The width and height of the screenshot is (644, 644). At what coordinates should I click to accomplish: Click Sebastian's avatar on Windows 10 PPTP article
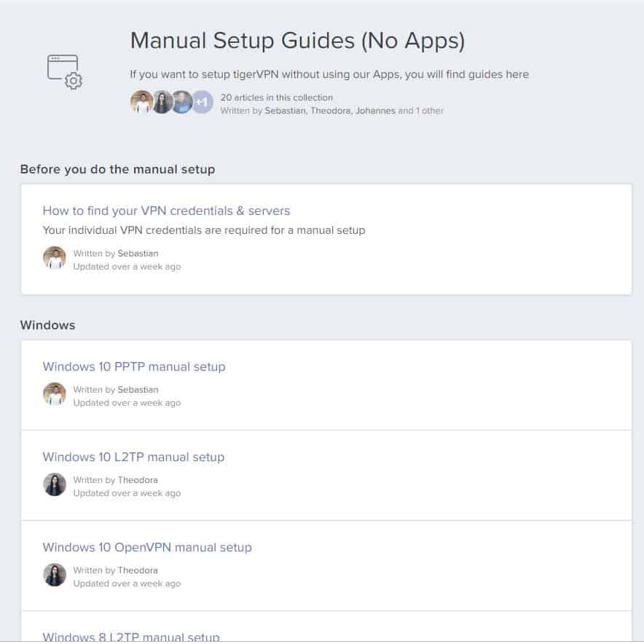pos(55,394)
